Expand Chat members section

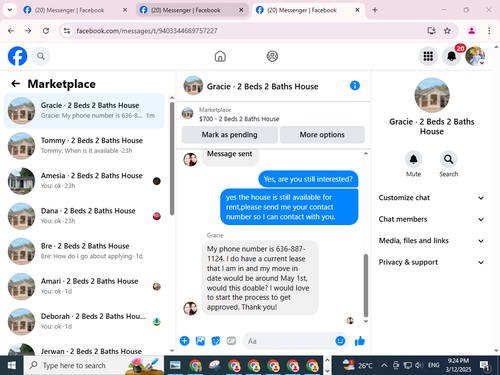tap(431, 219)
